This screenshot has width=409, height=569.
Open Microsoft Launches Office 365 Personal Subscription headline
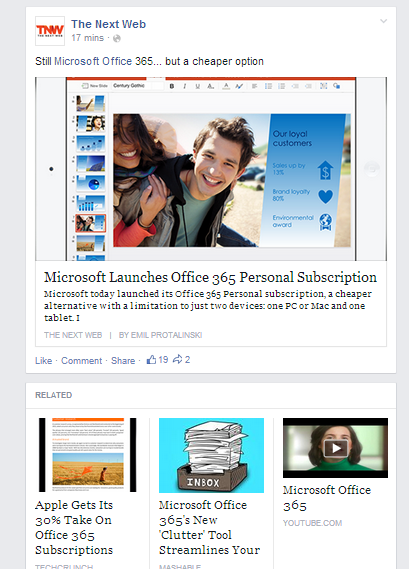tap(210, 277)
